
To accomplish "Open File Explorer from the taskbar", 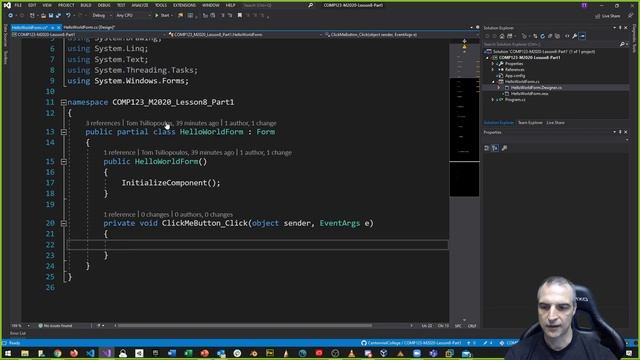I will [25, 353].
